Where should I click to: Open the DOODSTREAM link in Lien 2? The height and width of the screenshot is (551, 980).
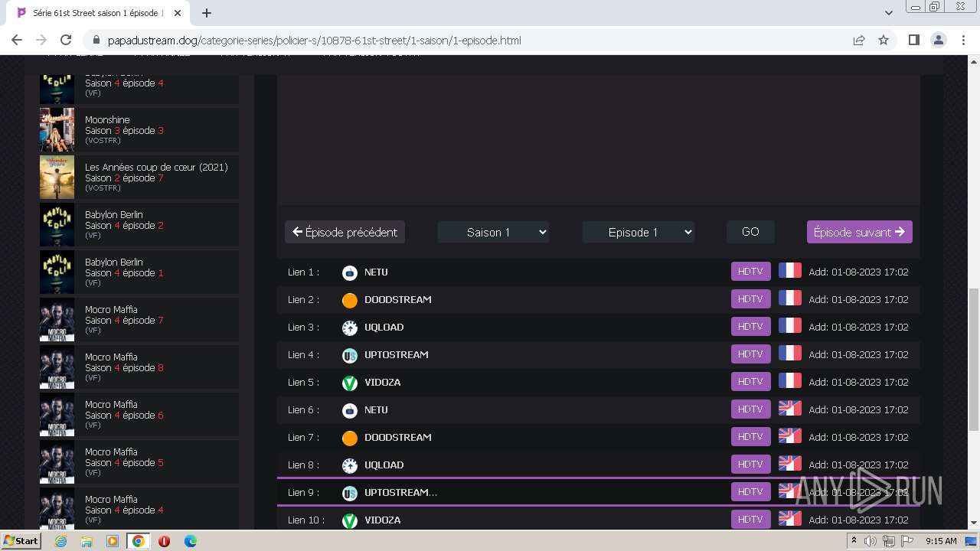(x=398, y=300)
